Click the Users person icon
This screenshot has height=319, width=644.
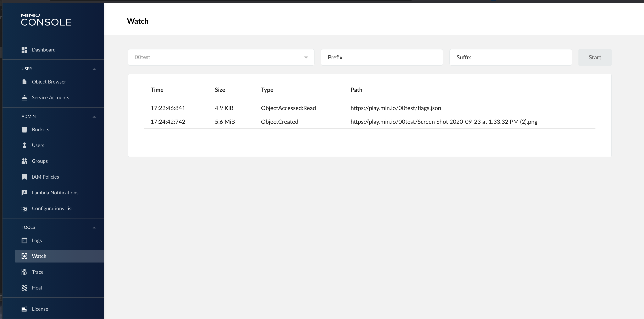24,145
